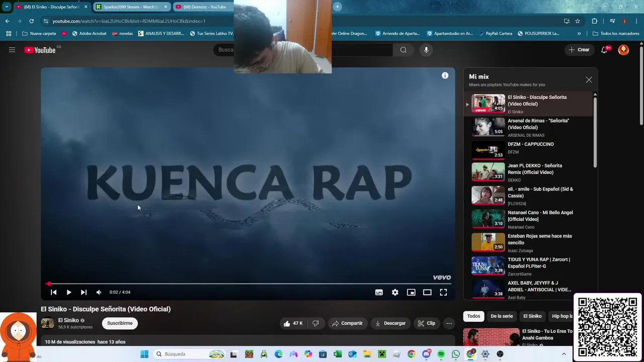Open player settings gear
The image size is (644, 362).
click(395, 292)
